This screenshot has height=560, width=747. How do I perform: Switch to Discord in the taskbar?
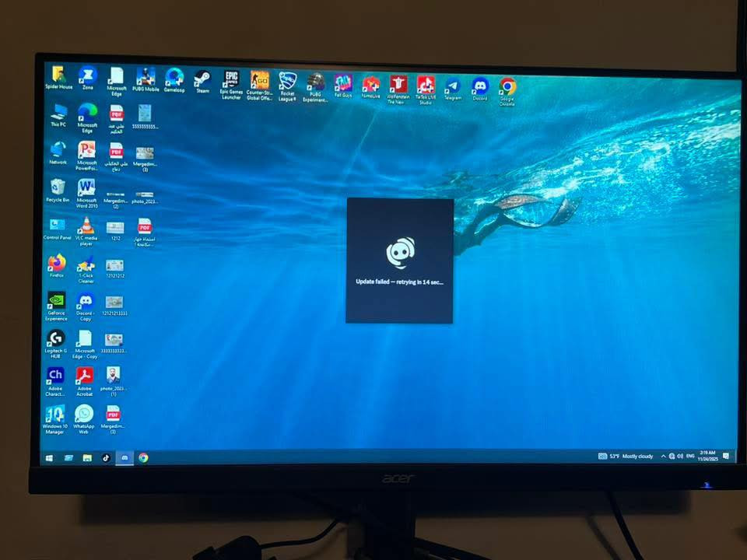[x=124, y=458]
